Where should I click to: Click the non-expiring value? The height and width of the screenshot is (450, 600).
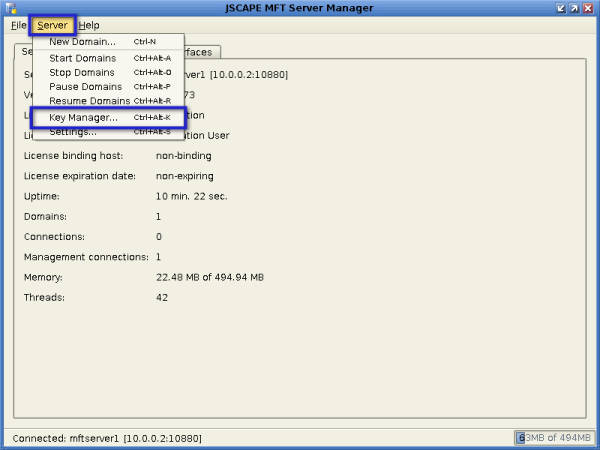coord(185,176)
